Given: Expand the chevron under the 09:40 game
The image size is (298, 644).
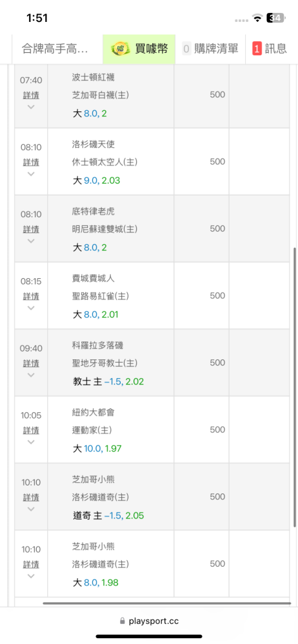Looking at the screenshot, I should (x=31, y=375).
